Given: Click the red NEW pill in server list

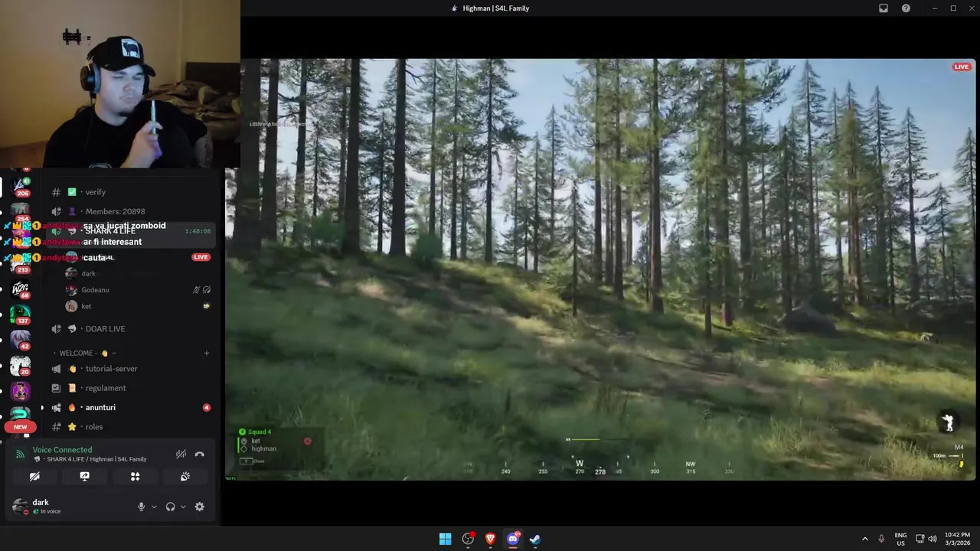Looking at the screenshot, I should pyautogui.click(x=21, y=427).
